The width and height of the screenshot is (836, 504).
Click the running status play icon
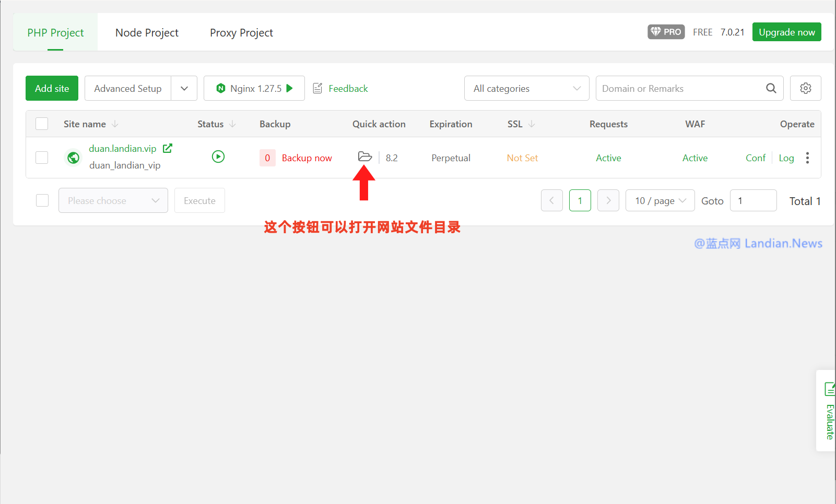[x=218, y=157]
